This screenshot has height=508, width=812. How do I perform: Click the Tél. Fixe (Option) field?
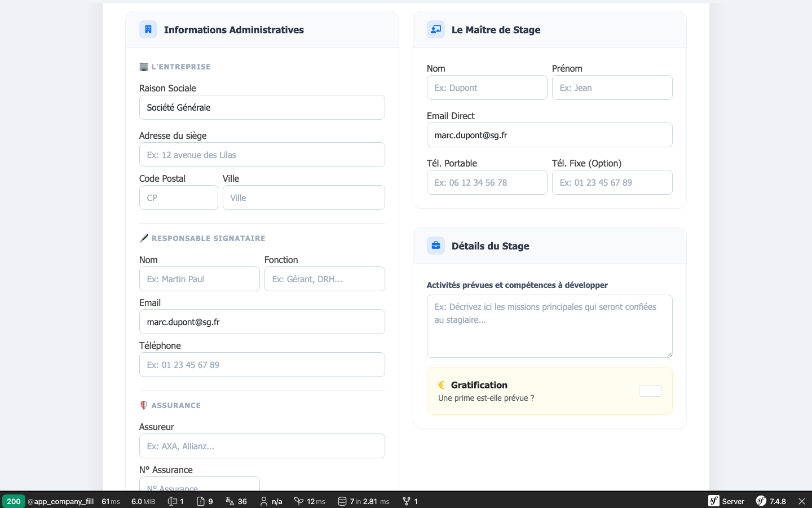612,182
